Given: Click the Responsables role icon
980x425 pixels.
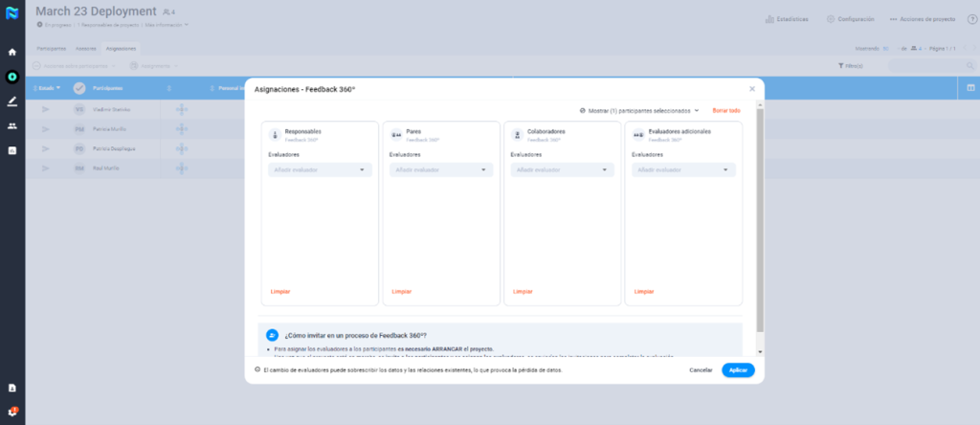Looking at the screenshot, I should click(x=274, y=135).
